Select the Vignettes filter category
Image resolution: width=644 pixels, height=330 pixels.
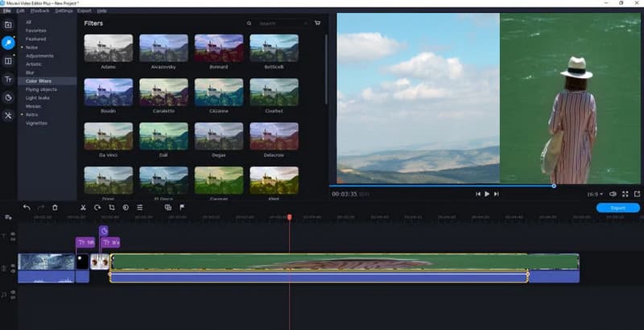click(x=36, y=123)
